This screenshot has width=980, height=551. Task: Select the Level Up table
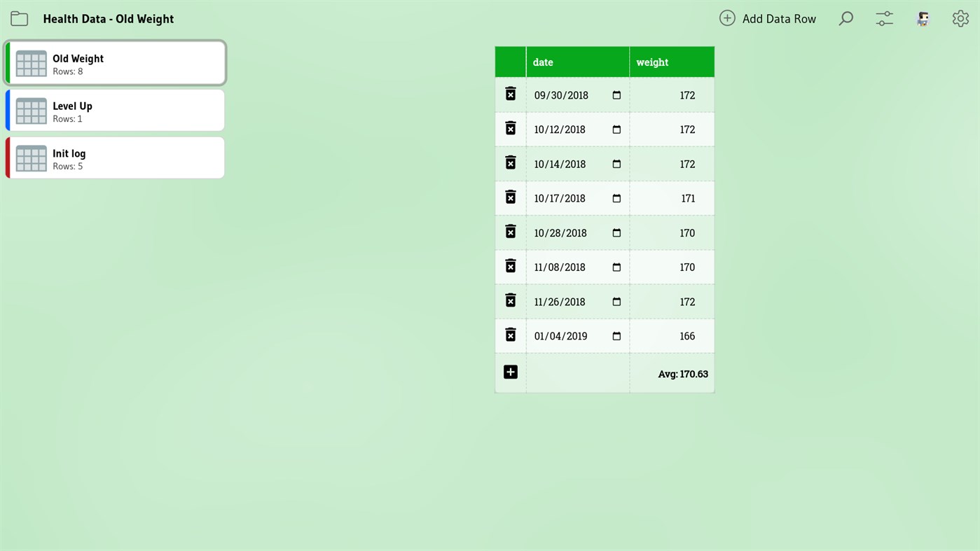tap(115, 110)
